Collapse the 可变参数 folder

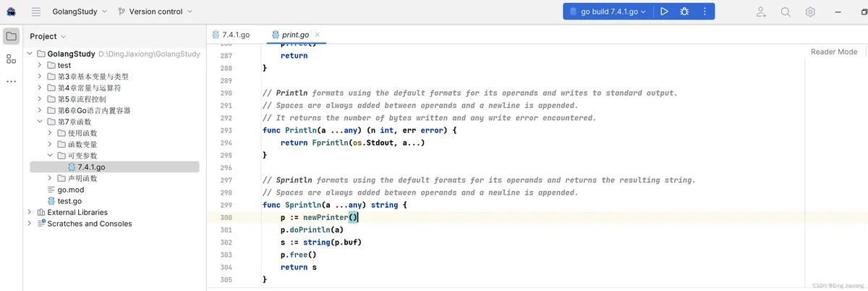click(x=50, y=156)
